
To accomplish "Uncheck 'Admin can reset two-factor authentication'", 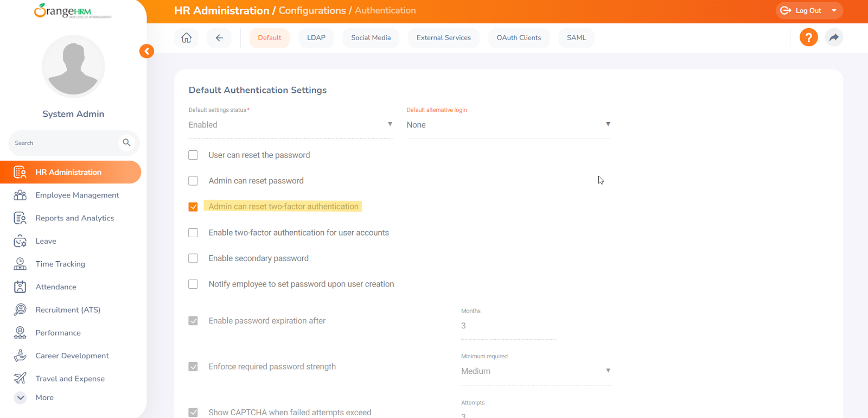I will tap(193, 207).
